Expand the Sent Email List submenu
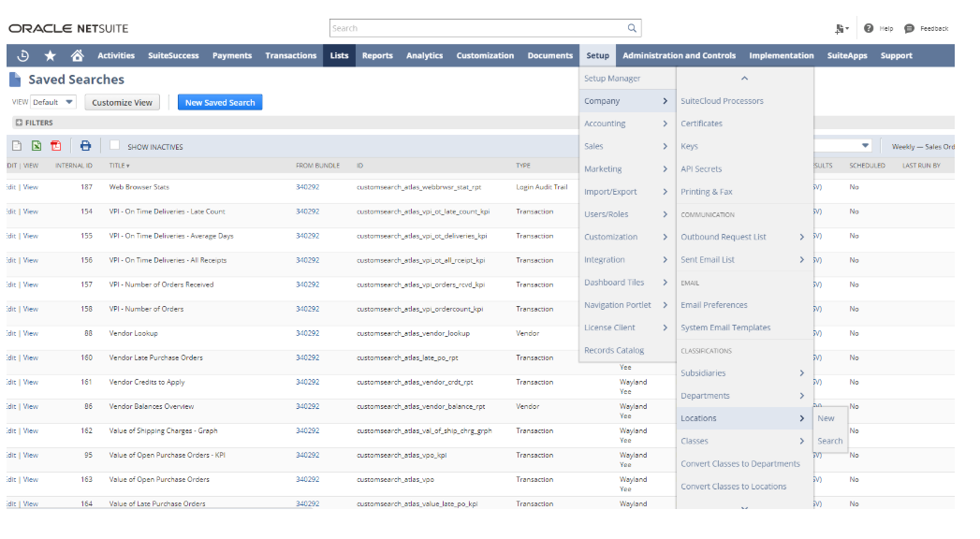980x539 pixels. pyautogui.click(x=744, y=260)
